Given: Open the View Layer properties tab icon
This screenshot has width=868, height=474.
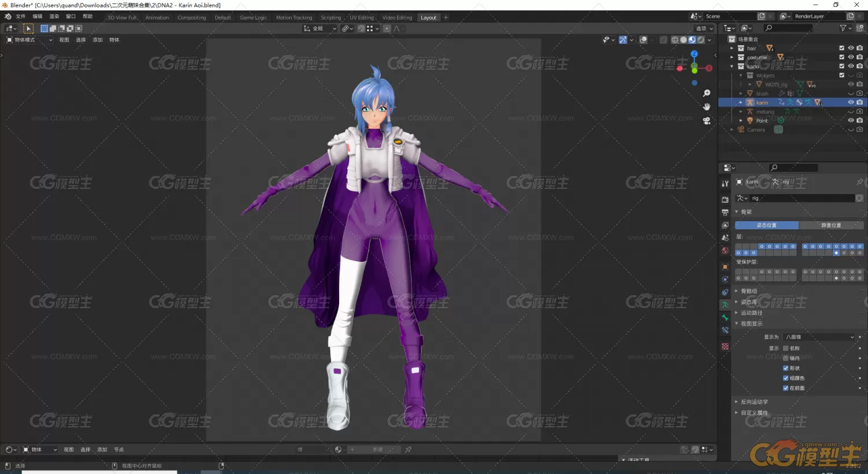Looking at the screenshot, I should coord(725,225).
